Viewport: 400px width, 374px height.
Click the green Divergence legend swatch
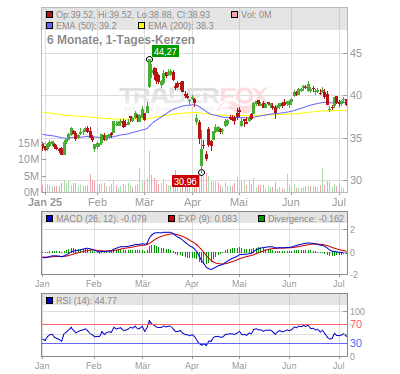pyautogui.click(x=262, y=219)
